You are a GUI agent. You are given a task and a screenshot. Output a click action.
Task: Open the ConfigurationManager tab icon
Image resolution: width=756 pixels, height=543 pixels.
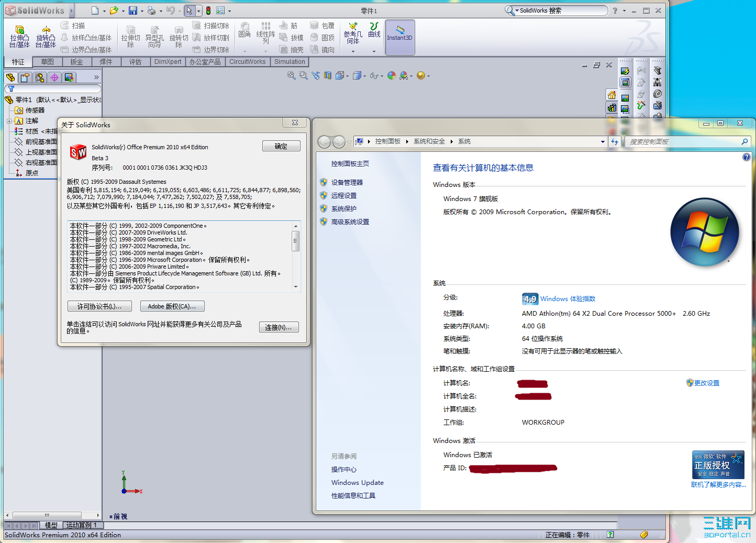[x=39, y=77]
